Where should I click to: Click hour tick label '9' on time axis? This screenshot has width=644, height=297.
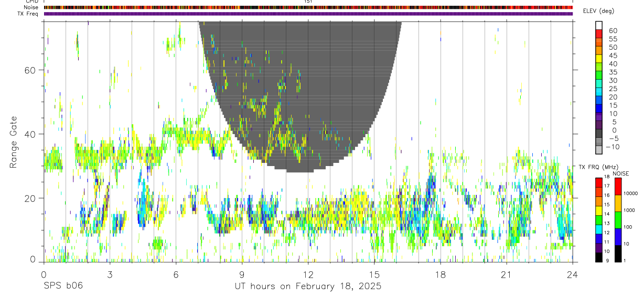tap(242, 274)
